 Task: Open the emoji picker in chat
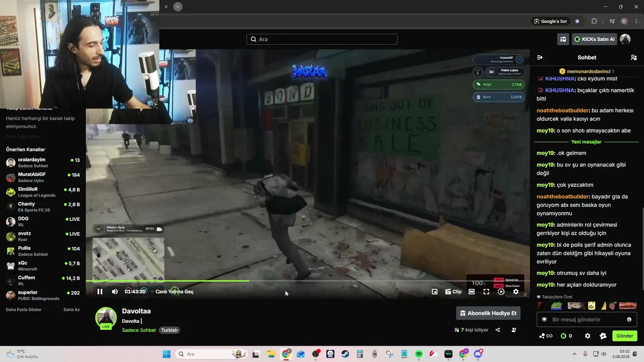[629, 320]
